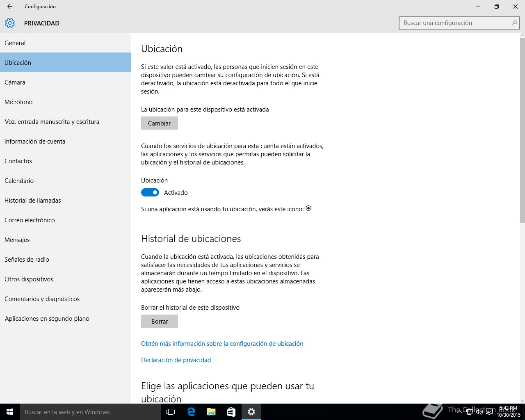This screenshot has width=525, height=420.
Task: Open the General privacy section
Action: [x=66, y=43]
